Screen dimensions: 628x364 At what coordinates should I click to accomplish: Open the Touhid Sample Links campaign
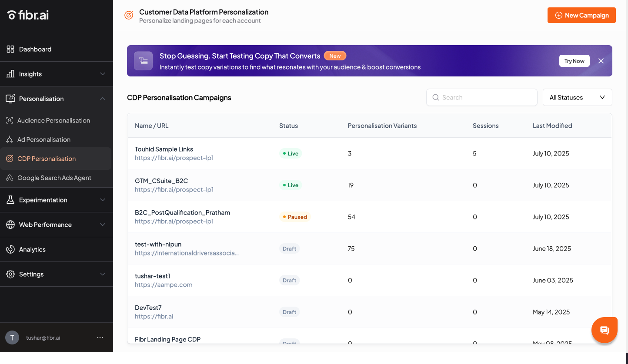coord(164,149)
